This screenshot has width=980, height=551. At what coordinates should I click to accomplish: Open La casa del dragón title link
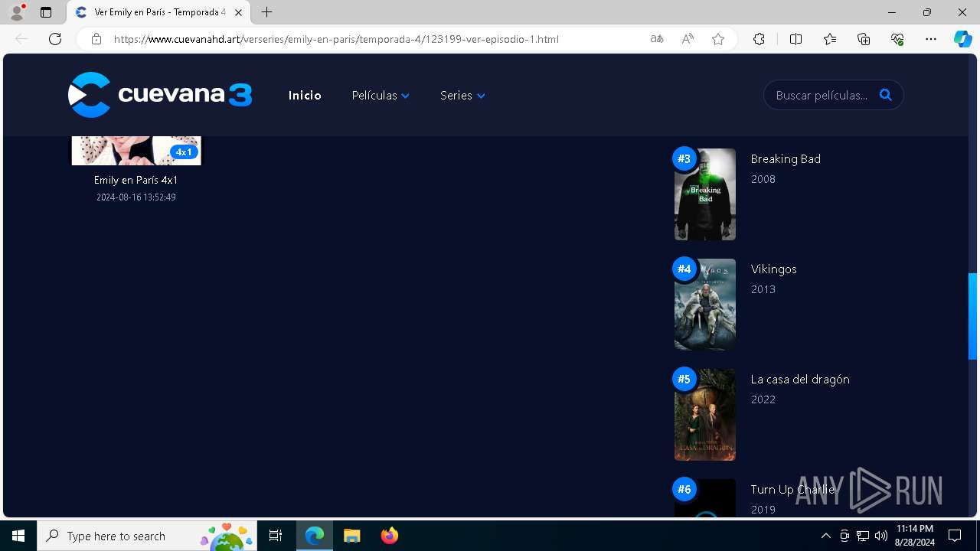(800, 380)
